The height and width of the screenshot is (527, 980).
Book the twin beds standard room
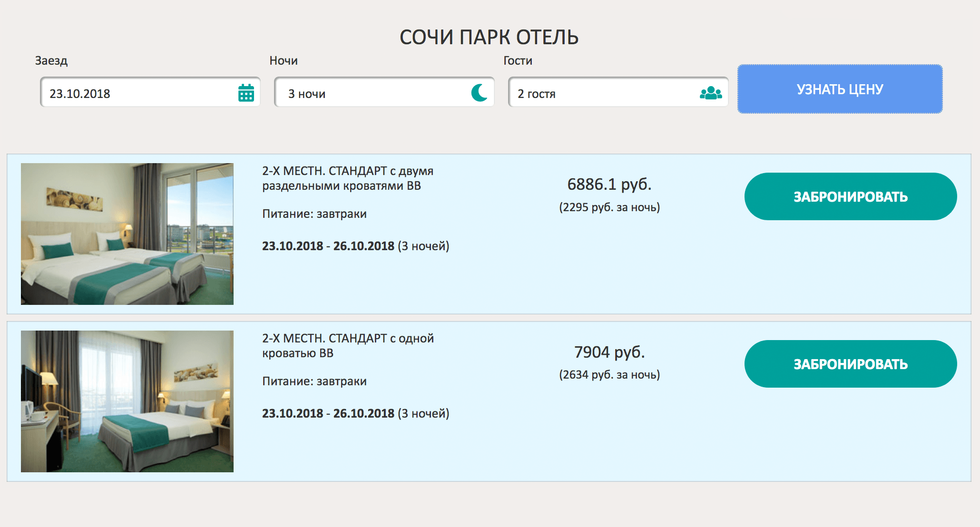click(851, 196)
